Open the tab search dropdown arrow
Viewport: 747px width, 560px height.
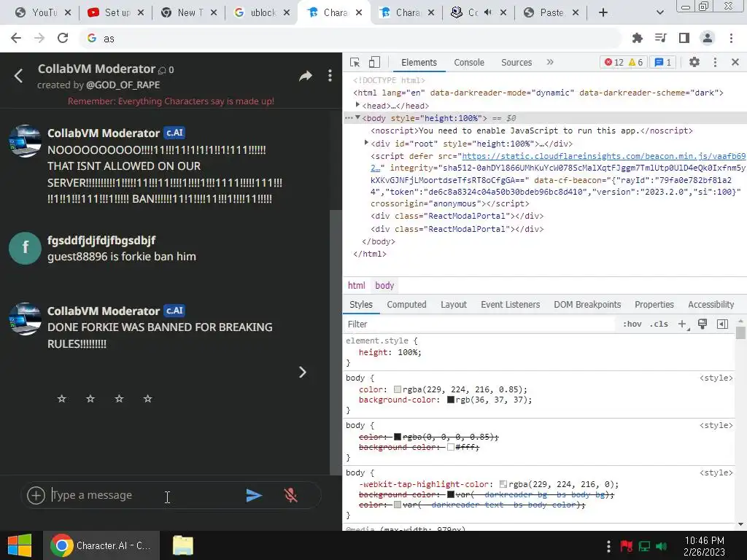(x=659, y=13)
